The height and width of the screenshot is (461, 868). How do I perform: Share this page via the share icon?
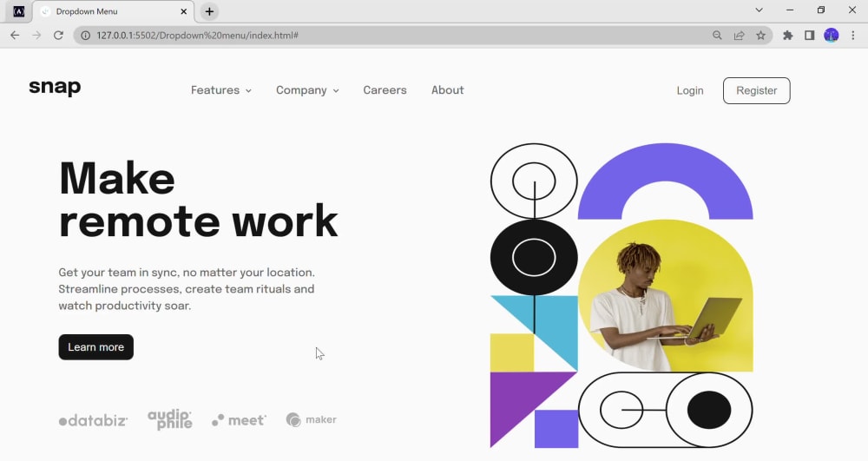click(739, 36)
